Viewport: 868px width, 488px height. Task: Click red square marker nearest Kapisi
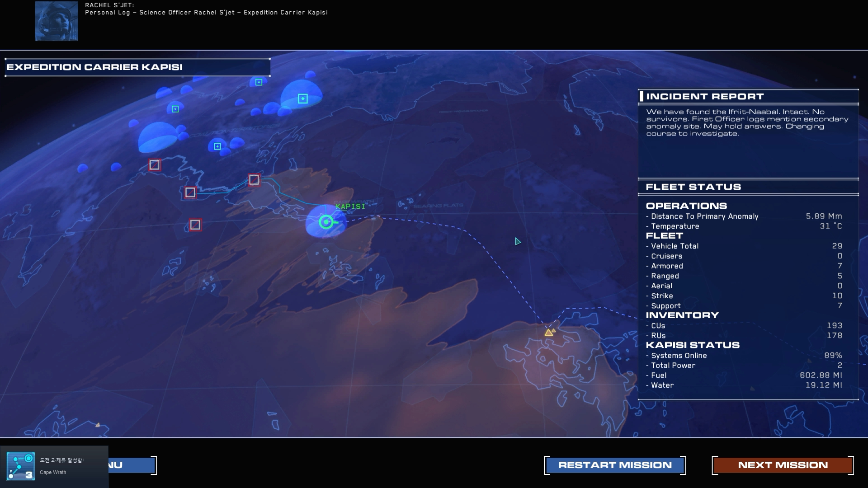click(254, 180)
